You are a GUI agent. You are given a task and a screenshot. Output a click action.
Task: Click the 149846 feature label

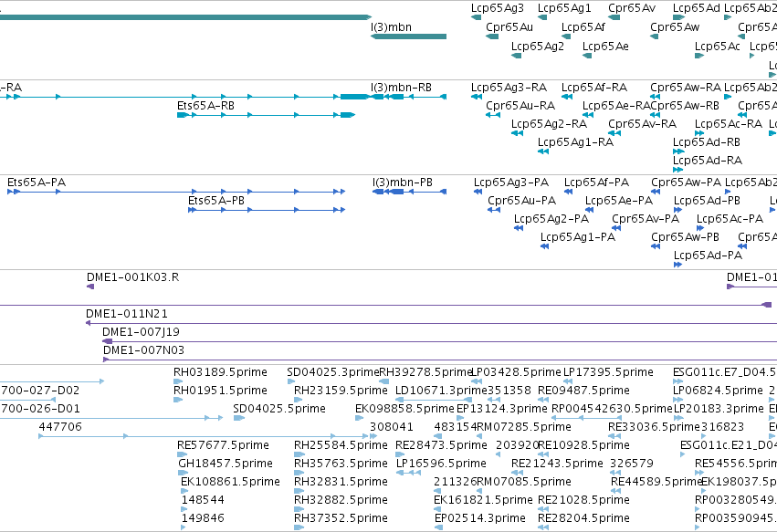pyautogui.click(x=203, y=518)
